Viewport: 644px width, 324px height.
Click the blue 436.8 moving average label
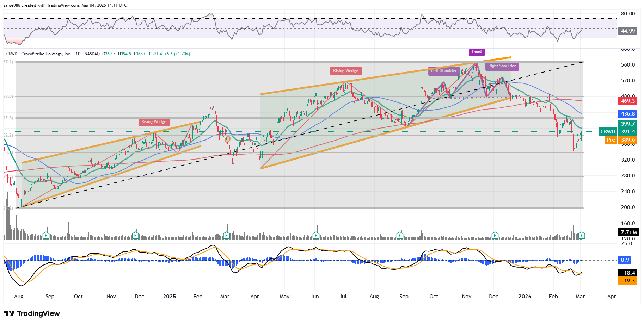628,114
